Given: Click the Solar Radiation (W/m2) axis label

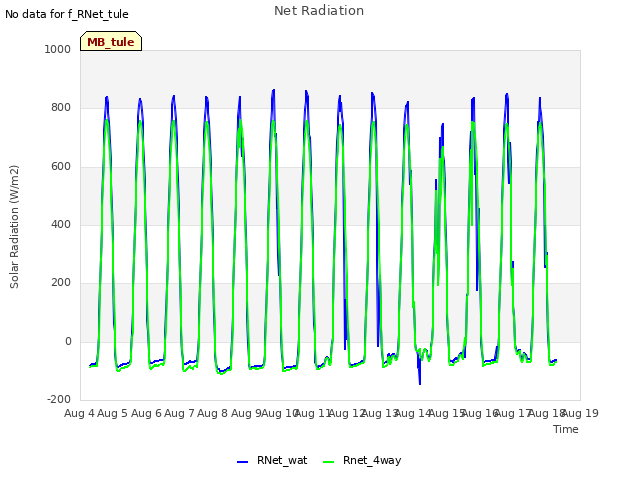Looking at the screenshot, I should pos(14,227).
